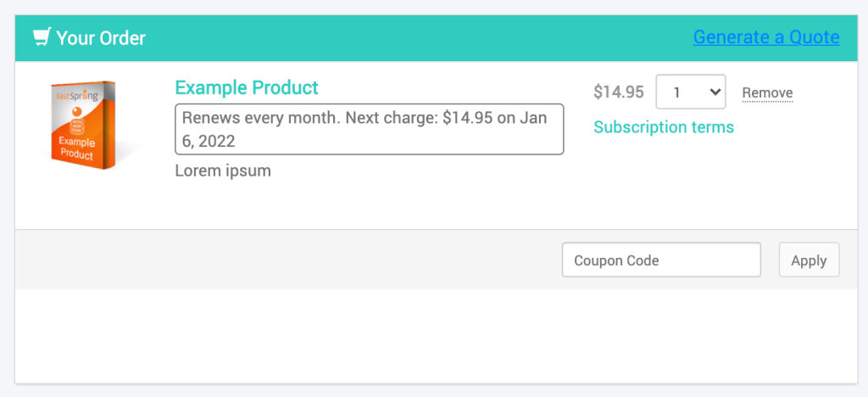
Task: Click the orange sphere icon on product box
Action: [x=77, y=113]
